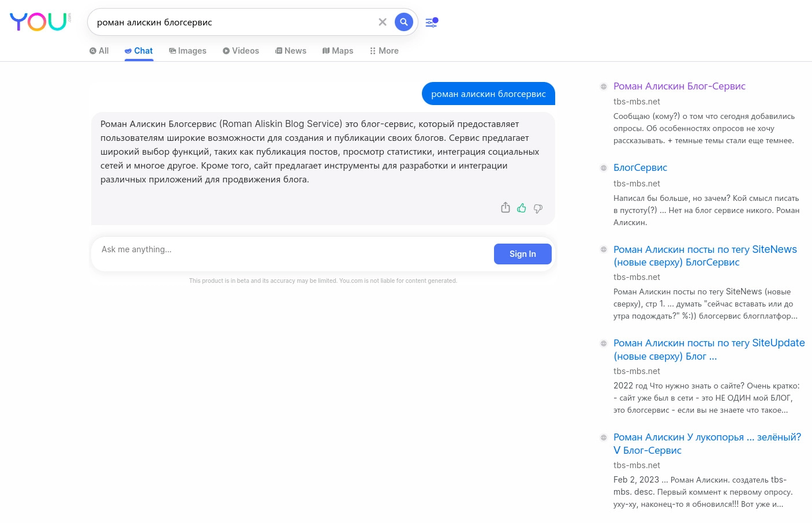Open the Maps tab
The height and width of the screenshot is (523, 812).
pos(338,51)
